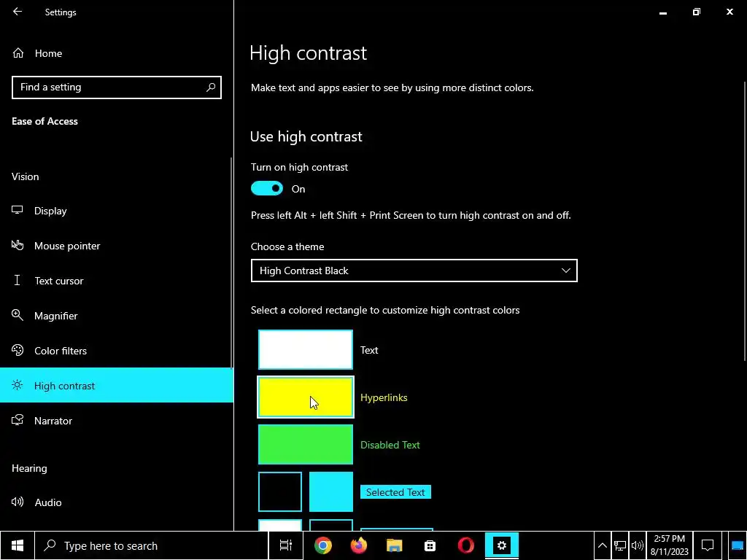Click the taskbar Type here to search box

[152, 545]
